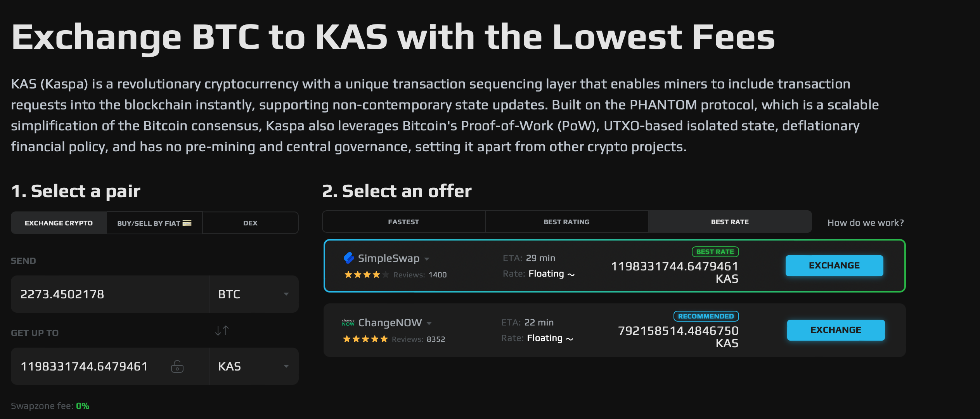Click the credit card icon on Buy/Sell by Fiat
Viewport: 980px width, 419px height.
pyautogui.click(x=186, y=223)
